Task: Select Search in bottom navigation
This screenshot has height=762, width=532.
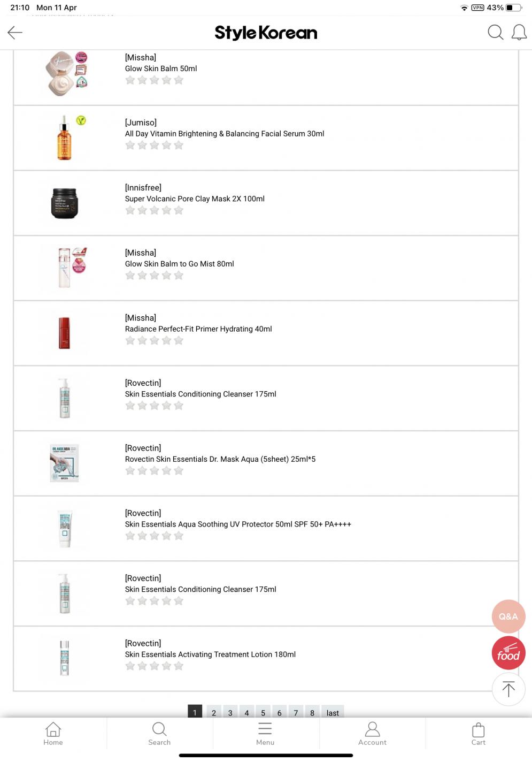Action: (159, 734)
